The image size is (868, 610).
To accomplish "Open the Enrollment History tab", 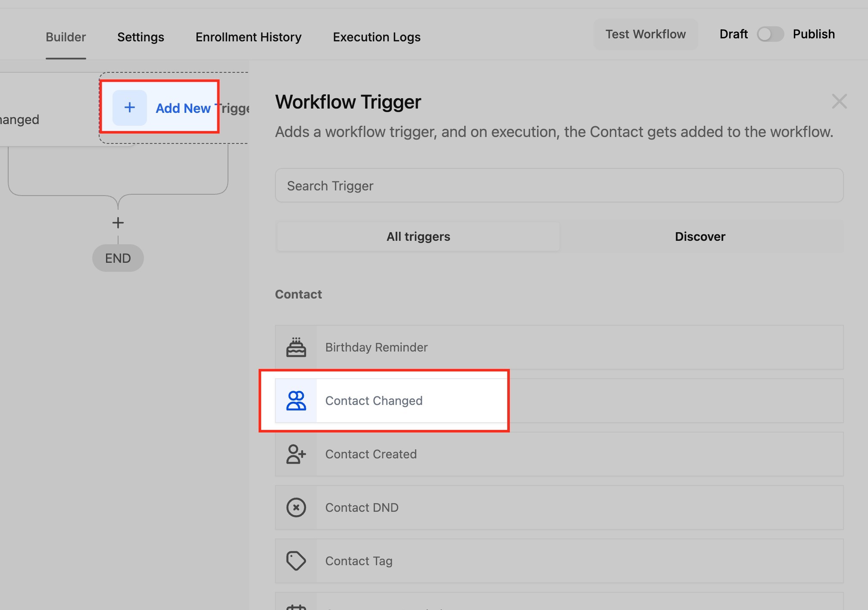I will click(248, 37).
